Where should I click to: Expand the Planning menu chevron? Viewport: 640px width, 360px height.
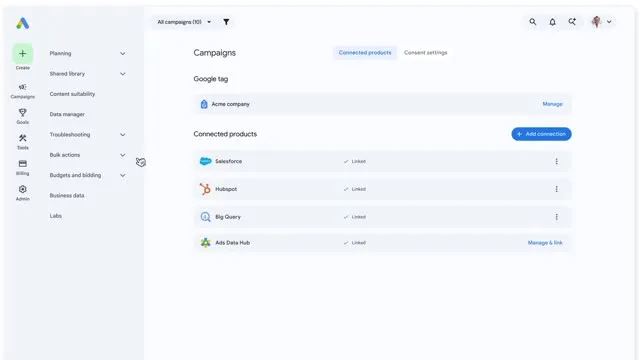(x=122, y=53)
